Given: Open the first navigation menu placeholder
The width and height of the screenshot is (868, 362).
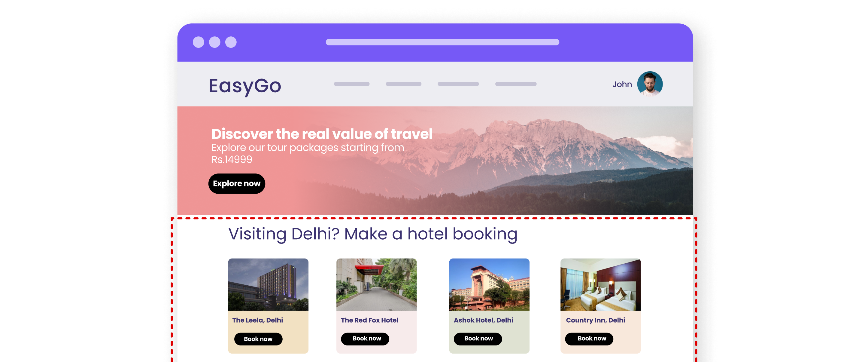Looking at the screenshot, I should [x=351, y=84].
